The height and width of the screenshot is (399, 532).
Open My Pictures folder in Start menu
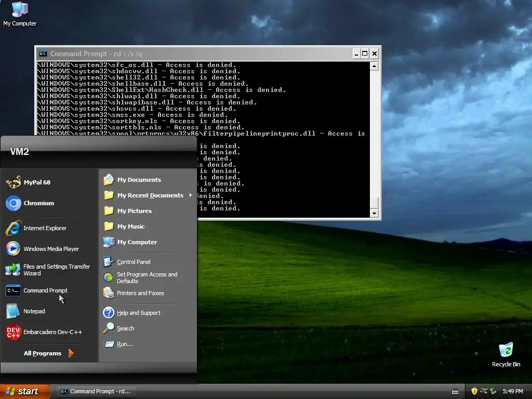tap(128, 211)
